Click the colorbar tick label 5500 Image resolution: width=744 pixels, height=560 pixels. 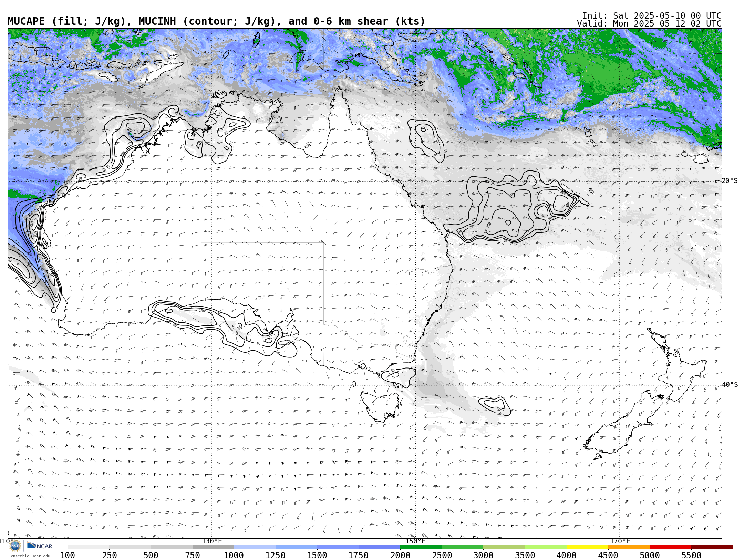(x=691, y=556)
